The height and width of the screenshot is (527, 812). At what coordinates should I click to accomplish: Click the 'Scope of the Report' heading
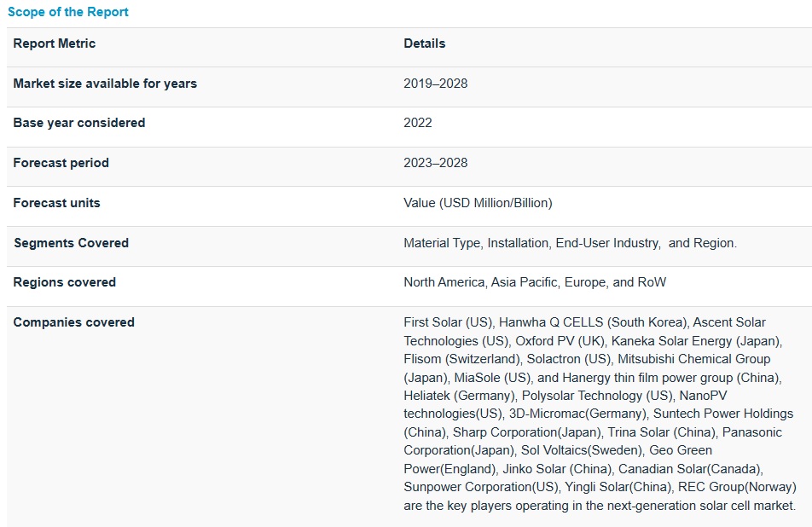pyautogui.click(x=68, y=13)
